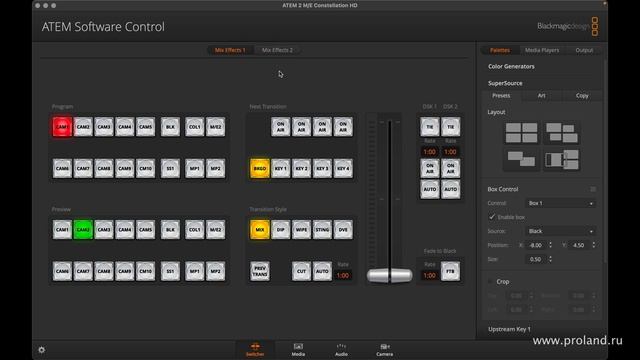Open SuperSource Presets tab
The width and height of the screenshot is (640, 360).
click(x=501, y=96)
